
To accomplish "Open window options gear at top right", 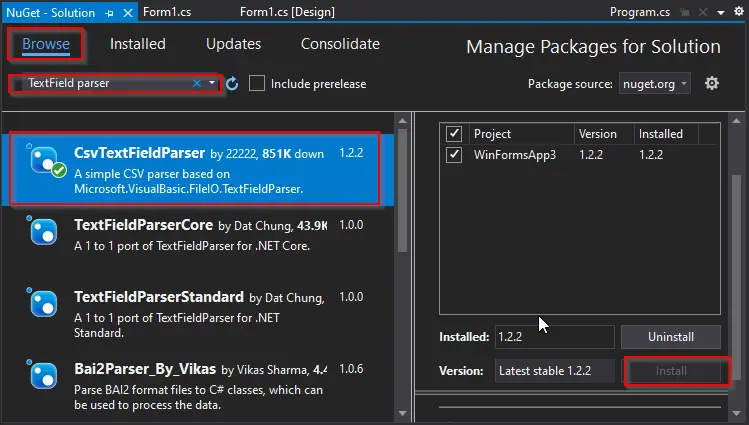I will 739,11.
